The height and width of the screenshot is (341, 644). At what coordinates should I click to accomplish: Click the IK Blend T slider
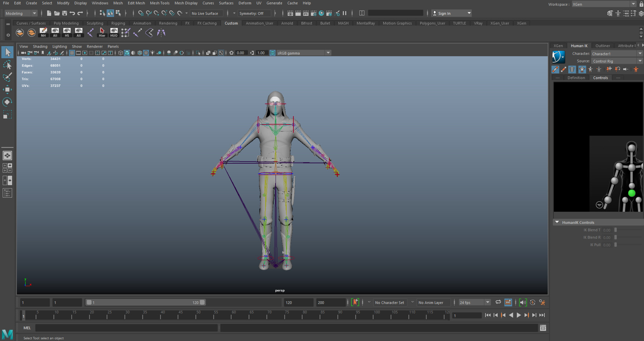[x=615, y=230]
